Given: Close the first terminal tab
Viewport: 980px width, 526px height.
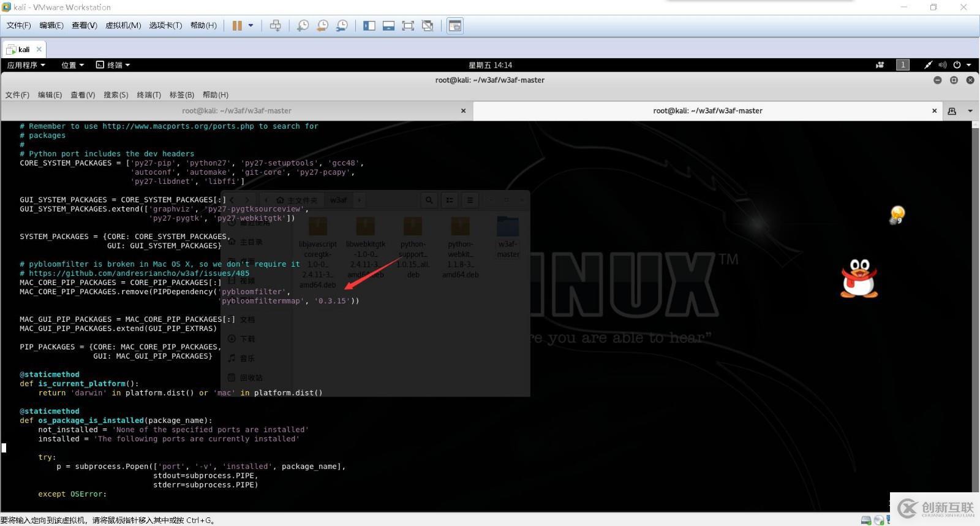Looking at the screenshot, I should coord(463,111).
